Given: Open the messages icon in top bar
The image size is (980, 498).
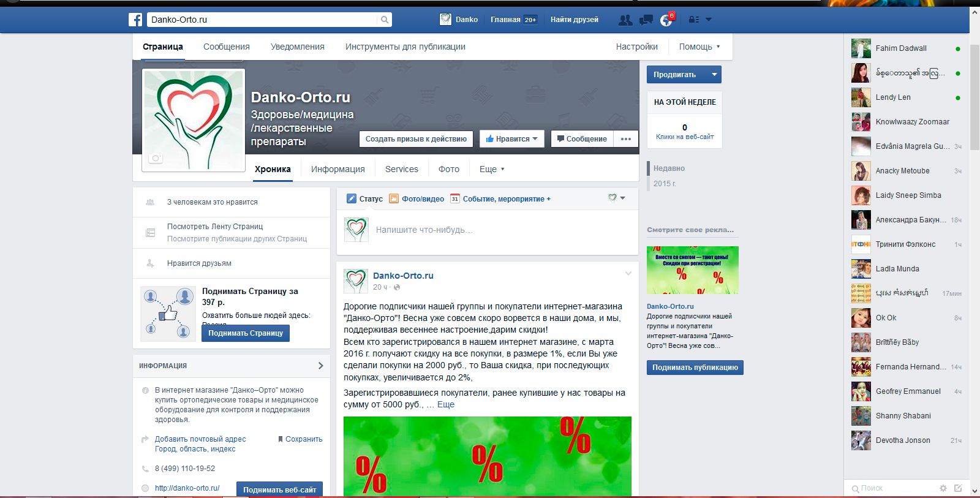Looking at the screenshot, I should [646, 20].
